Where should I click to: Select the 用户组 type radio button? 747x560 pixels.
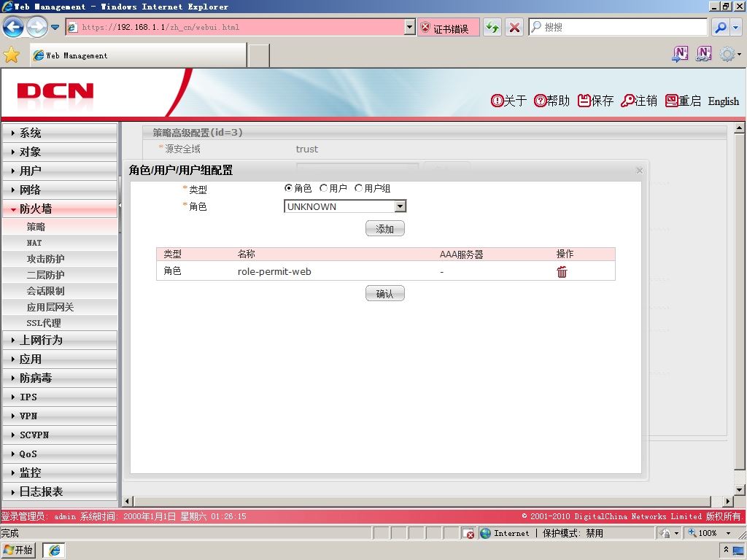359,188
